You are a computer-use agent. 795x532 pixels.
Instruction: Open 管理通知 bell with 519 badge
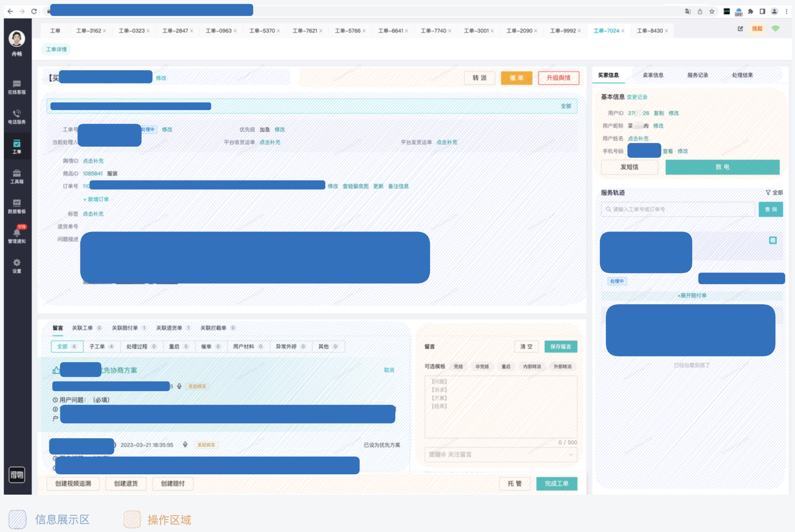click(17, 235)
